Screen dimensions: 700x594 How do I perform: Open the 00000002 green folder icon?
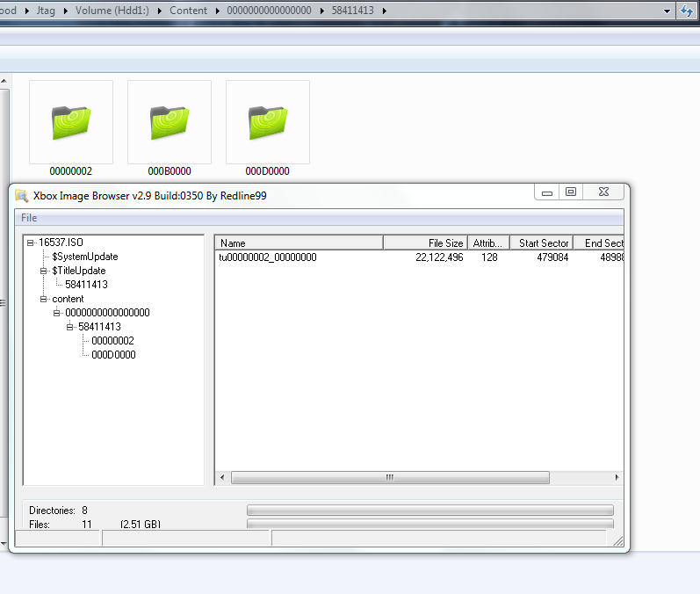point(71,122)
